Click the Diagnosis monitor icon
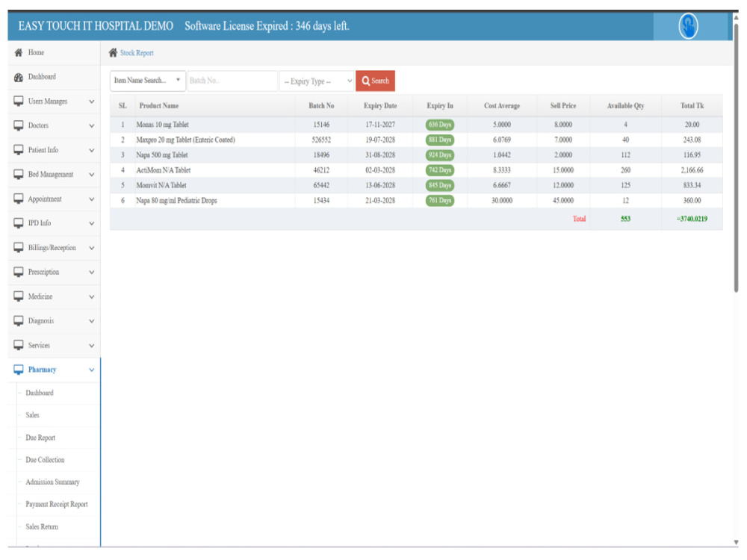Screen dimensions: 747x560 tap(18, 321)
